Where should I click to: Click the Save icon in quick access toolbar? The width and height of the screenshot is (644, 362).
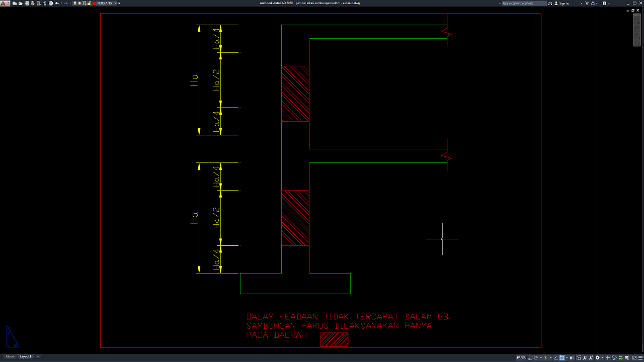(26, 3)
